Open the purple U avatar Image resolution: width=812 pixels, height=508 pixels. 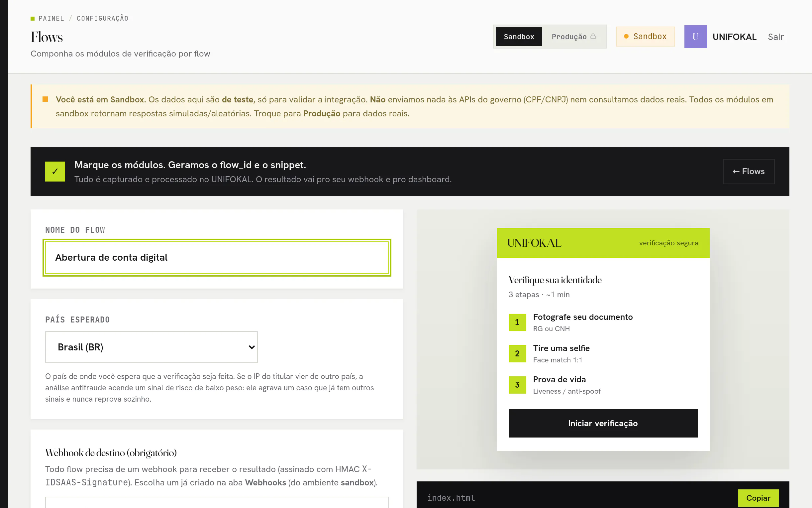click(695, 37)
